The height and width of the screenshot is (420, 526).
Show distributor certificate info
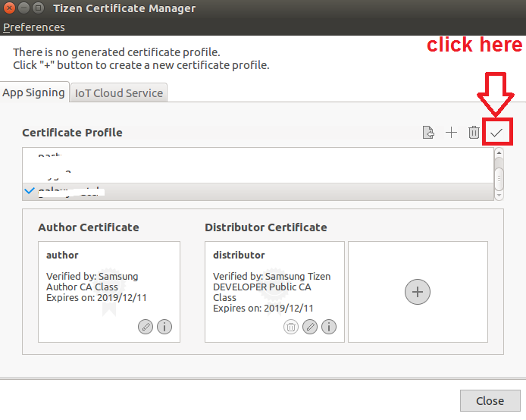pyautogui.click(x=328, y=327)
